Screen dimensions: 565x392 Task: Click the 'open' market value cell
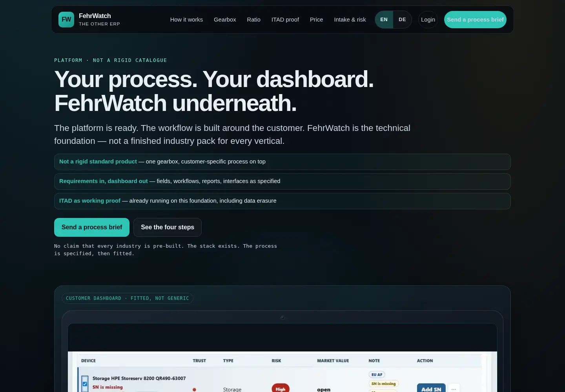coord(324,389)
